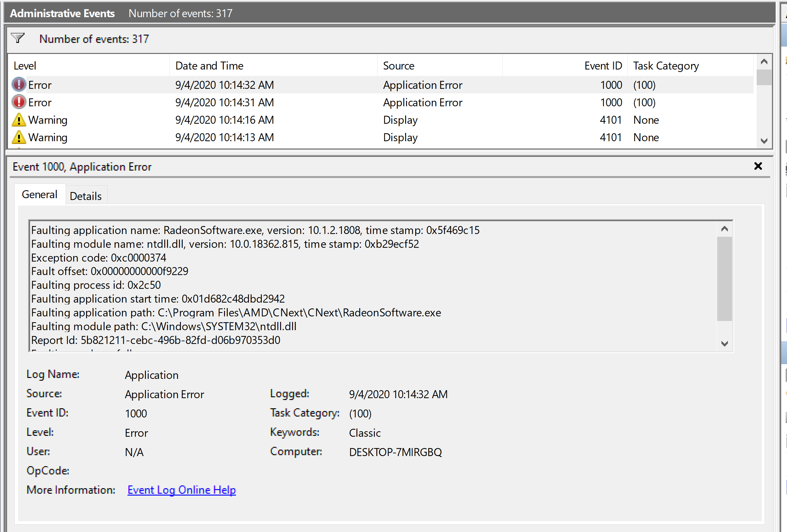Click the error icon on the 10:14:31 AM row
The image size is (787, 532).
coord(19,102)
